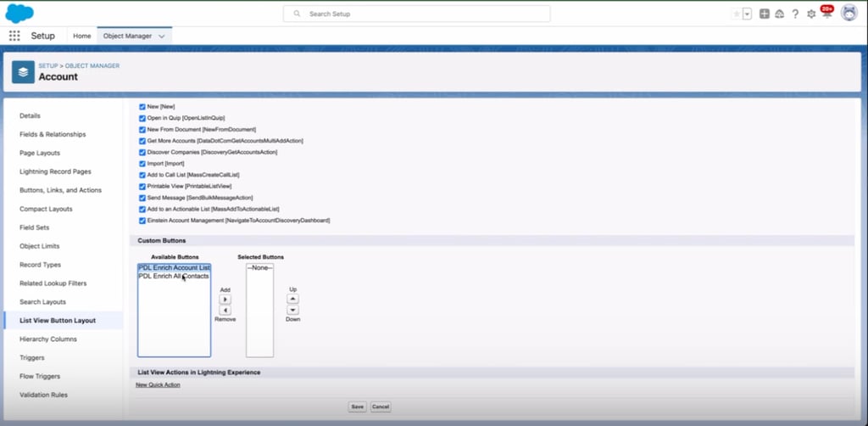Viewport: 868px width, 426px height.
Task: Uncheck the Get More Accounts checkbox
Action: pyautogui.click(x=142, y=141)
